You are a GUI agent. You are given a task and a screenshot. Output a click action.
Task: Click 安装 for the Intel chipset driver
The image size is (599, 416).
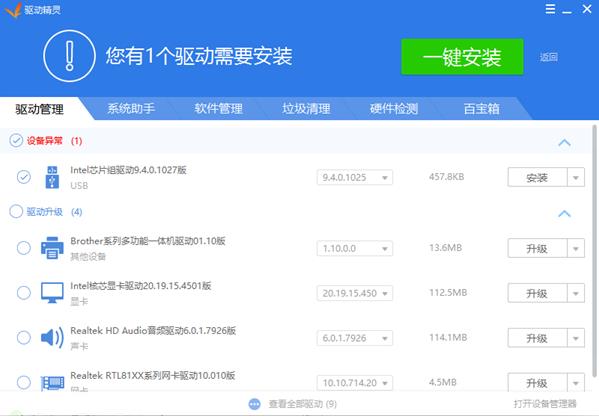pyautogui.click(x=537, y=177)
